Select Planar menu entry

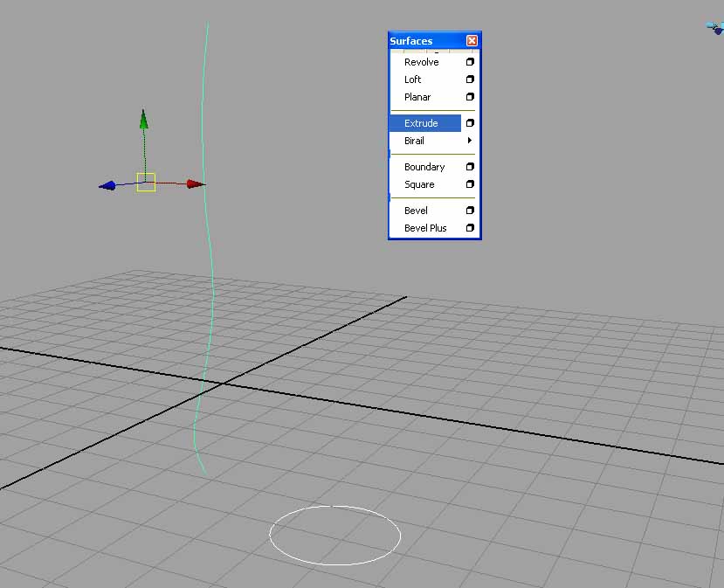pyautogui.click(x=417, y=97)
